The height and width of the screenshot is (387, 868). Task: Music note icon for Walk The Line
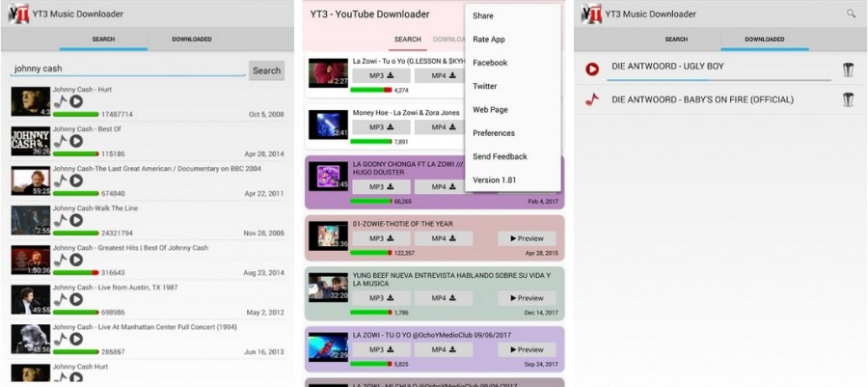pyautogui.click(x=61, y=220)
